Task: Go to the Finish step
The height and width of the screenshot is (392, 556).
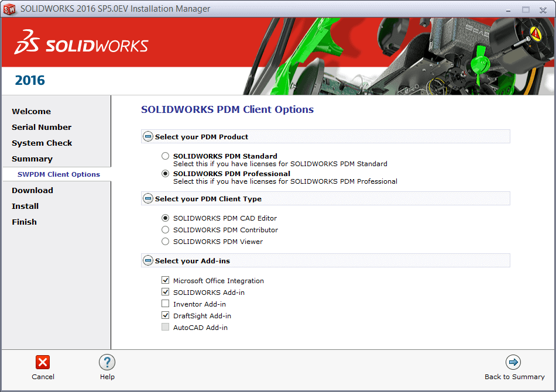Action: click(24, 222)
